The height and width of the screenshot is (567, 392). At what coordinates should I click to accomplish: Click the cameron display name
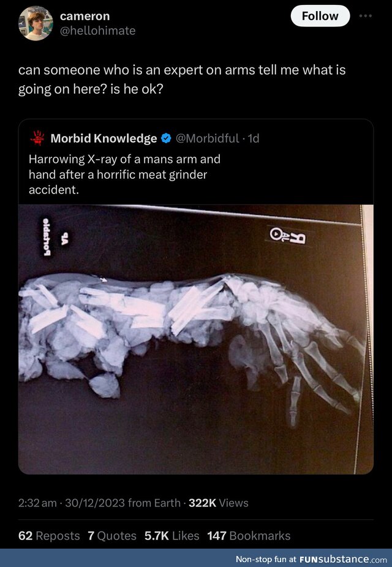click(85, 17)
